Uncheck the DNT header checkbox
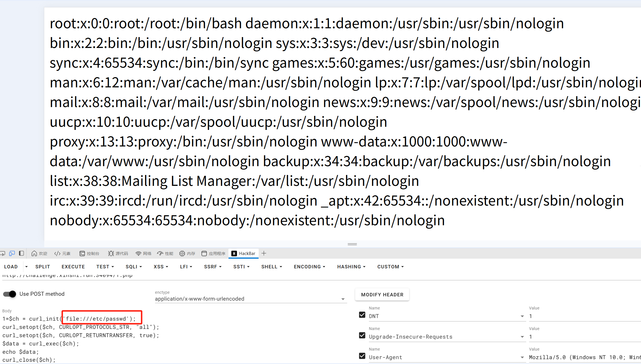The image size is (641, 364). [362, 315]
